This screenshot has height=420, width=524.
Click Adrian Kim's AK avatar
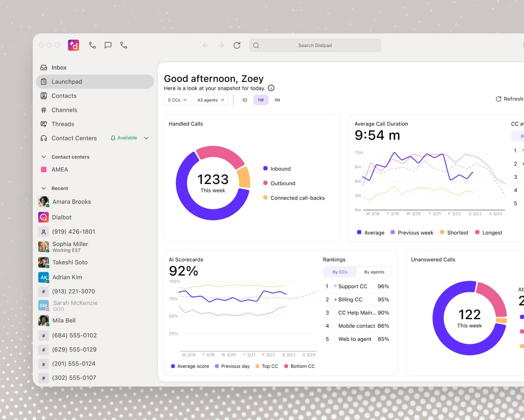point(44,277)
